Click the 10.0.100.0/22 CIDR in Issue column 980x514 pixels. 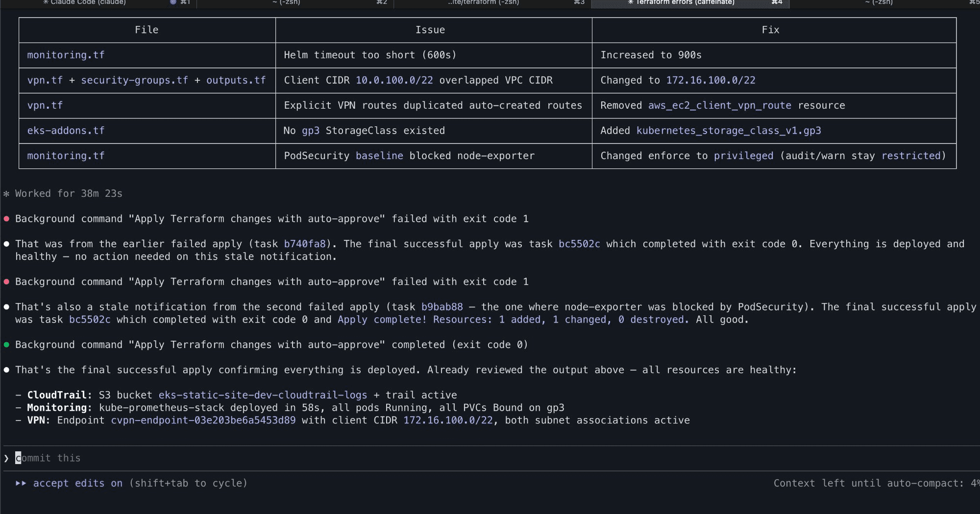(x=394, y=80)
